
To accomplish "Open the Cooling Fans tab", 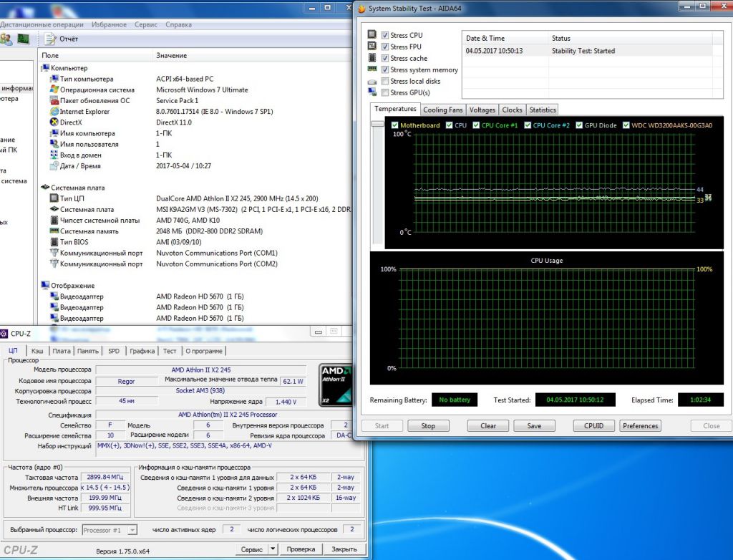I will tap(442, 110).
